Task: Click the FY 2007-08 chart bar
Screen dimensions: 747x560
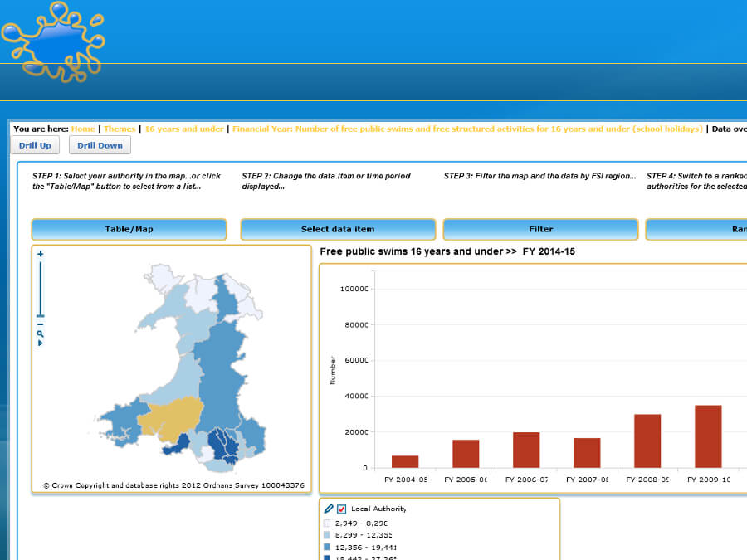Action: [x=587, y=453]
